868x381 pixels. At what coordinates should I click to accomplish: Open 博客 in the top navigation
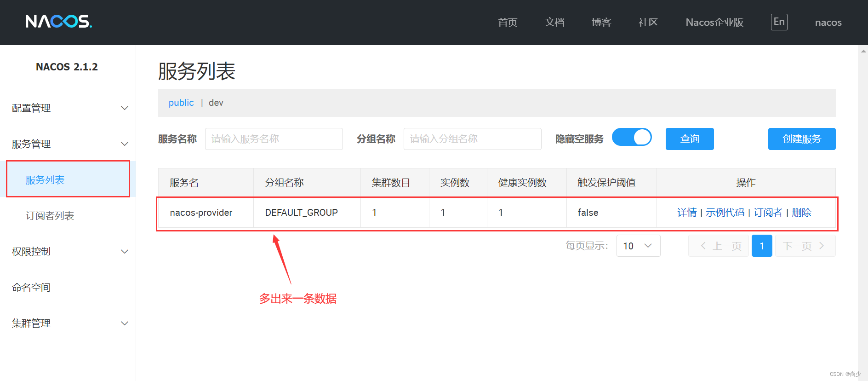[601, 23]
